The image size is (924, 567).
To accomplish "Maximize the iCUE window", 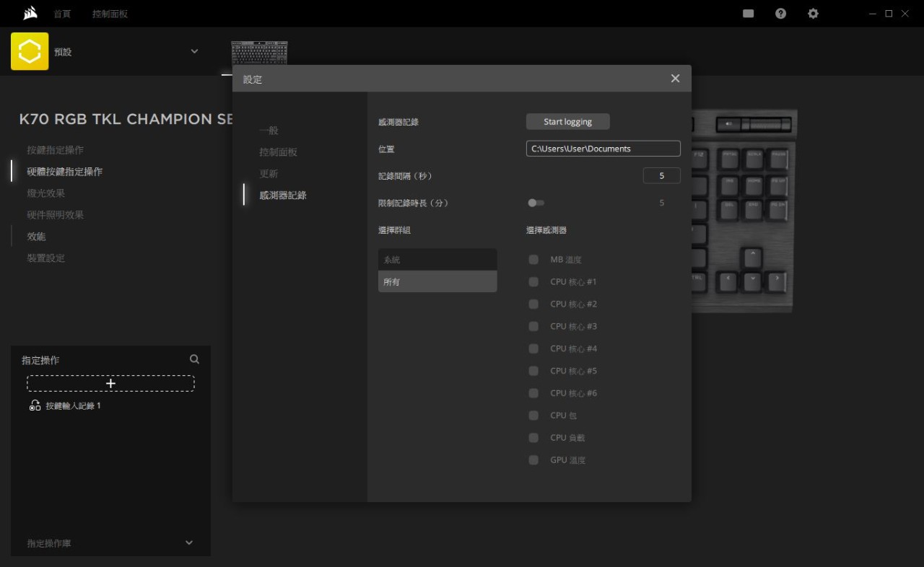I will (x=889, y=14).
